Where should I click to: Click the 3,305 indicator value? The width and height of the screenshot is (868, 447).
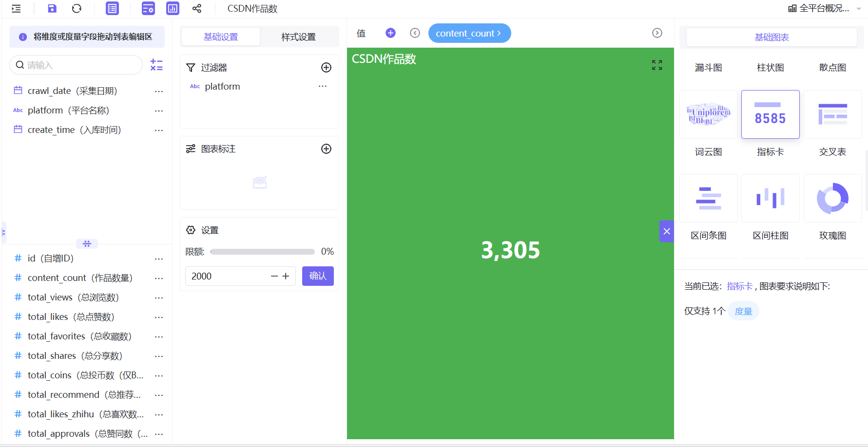pos(510,250)
